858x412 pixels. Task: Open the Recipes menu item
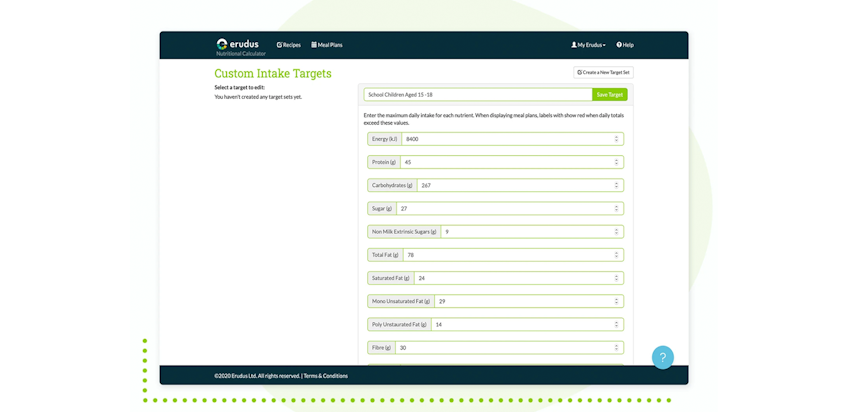coord(289,45)
